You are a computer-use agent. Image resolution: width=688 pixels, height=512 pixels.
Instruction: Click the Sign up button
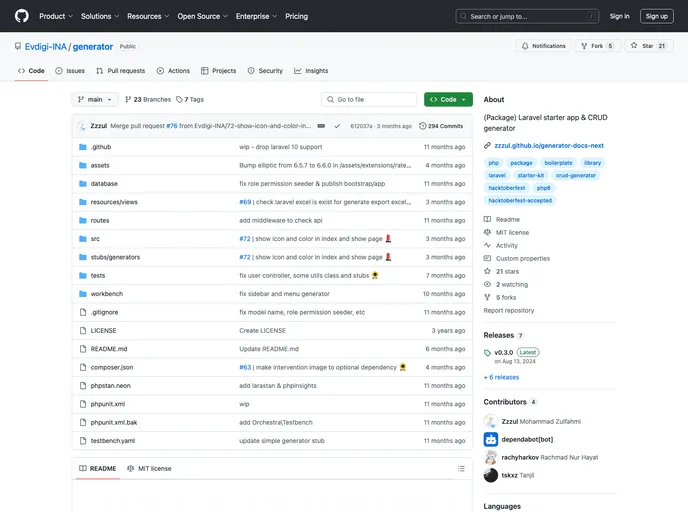click(656, 16)
